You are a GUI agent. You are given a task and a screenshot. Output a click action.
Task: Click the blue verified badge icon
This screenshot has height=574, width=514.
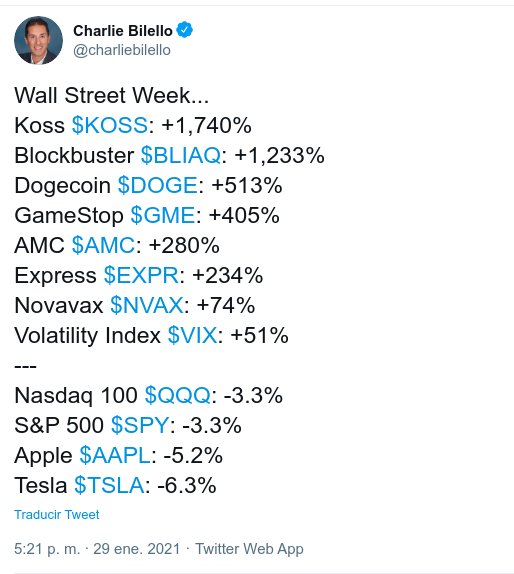[x=185, y=30]
